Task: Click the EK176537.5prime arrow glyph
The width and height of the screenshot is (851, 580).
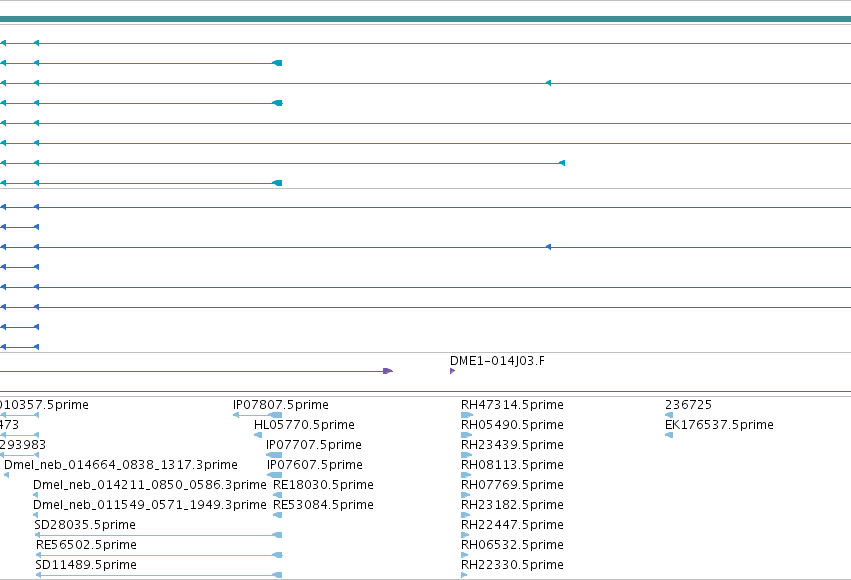Action: coord(669,435)
